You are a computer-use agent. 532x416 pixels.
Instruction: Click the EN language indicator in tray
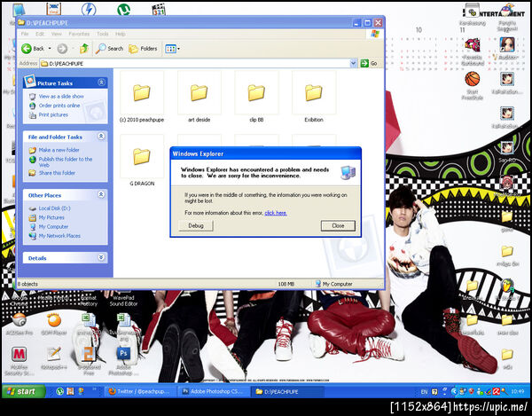[424, 392]
